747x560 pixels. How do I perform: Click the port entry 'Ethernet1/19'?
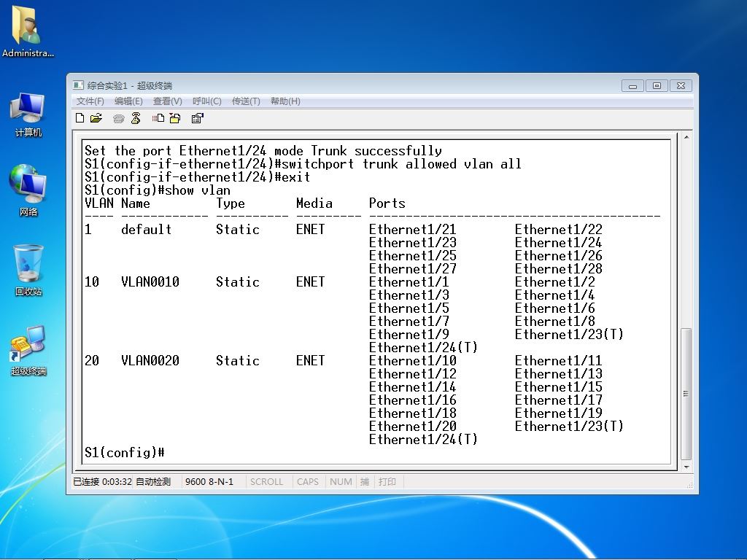pyautogui.click(x=558, y=413)
